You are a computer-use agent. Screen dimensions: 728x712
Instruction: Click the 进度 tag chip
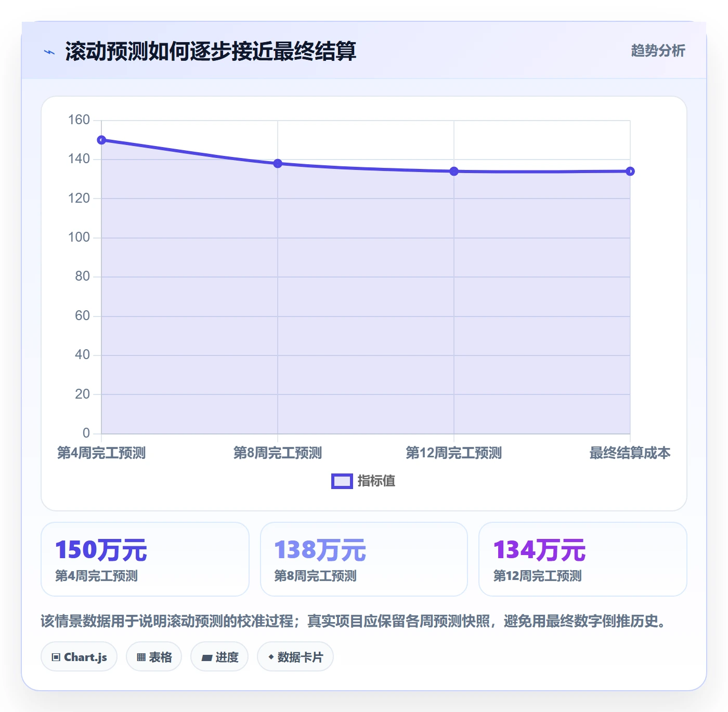click(219, 657)
